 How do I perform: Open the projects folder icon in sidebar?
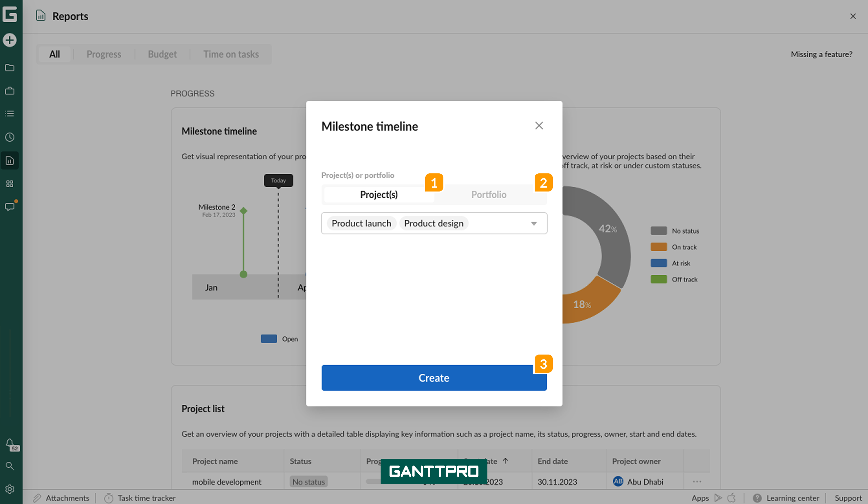[x=10, y=68]
